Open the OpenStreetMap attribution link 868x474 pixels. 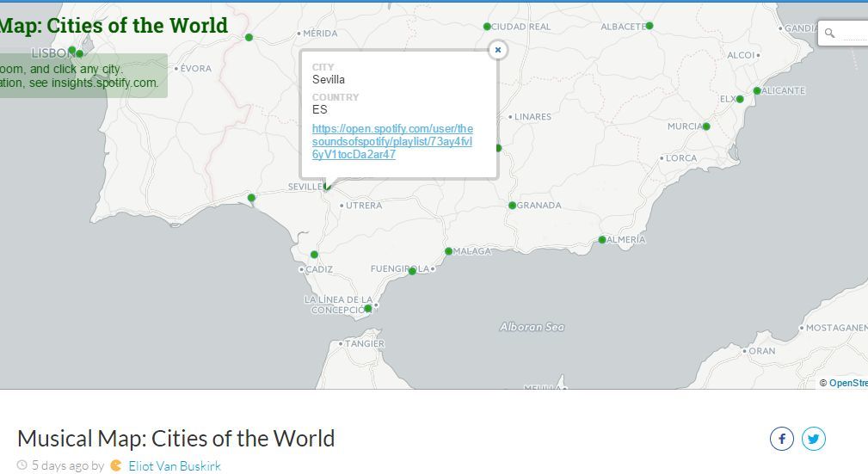coord(848,383)
